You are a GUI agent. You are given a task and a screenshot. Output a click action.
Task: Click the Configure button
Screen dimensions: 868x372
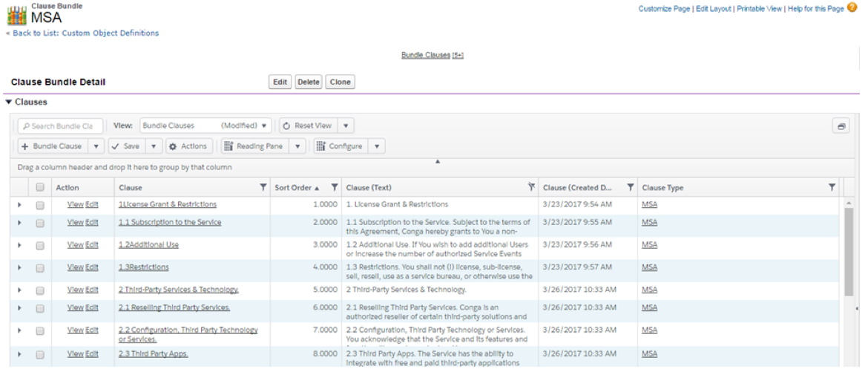click(x=341, y=146)
